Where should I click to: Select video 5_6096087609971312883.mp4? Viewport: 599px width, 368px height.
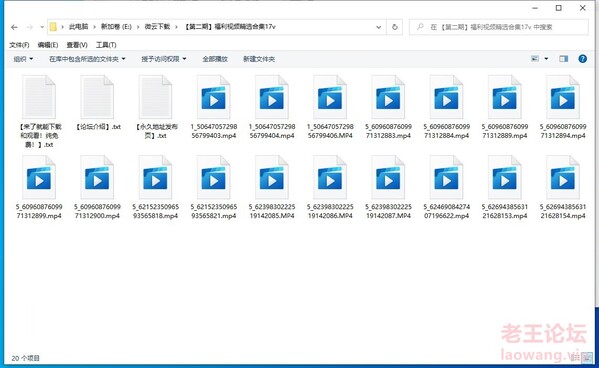(x=388, y=107)
